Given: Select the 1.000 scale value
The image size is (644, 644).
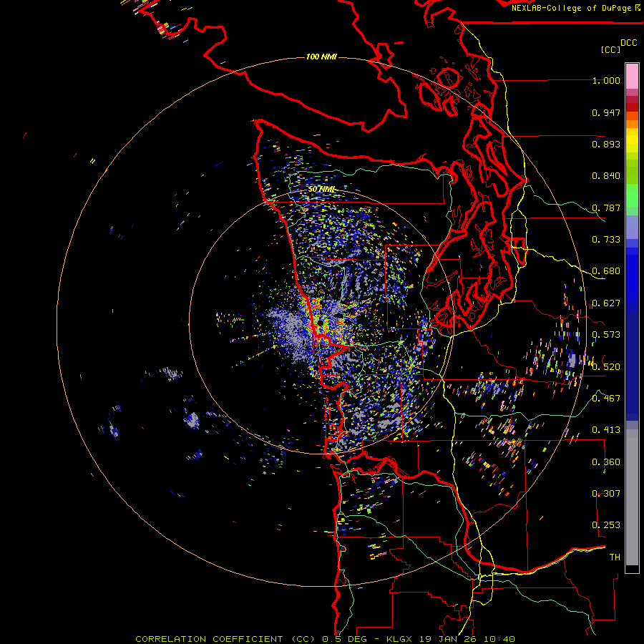Looking at the screenshot, I should coord(606,80).
